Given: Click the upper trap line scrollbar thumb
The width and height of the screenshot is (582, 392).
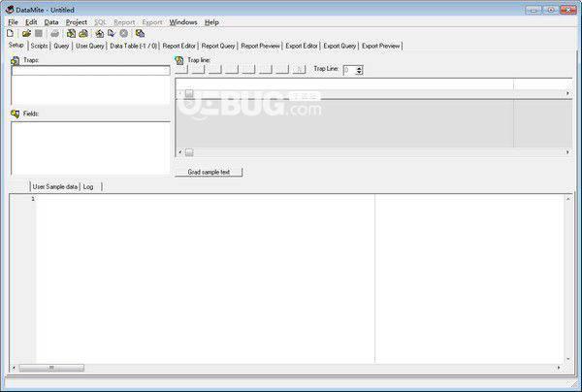Looking at the screenshot, I should point(189,93).
